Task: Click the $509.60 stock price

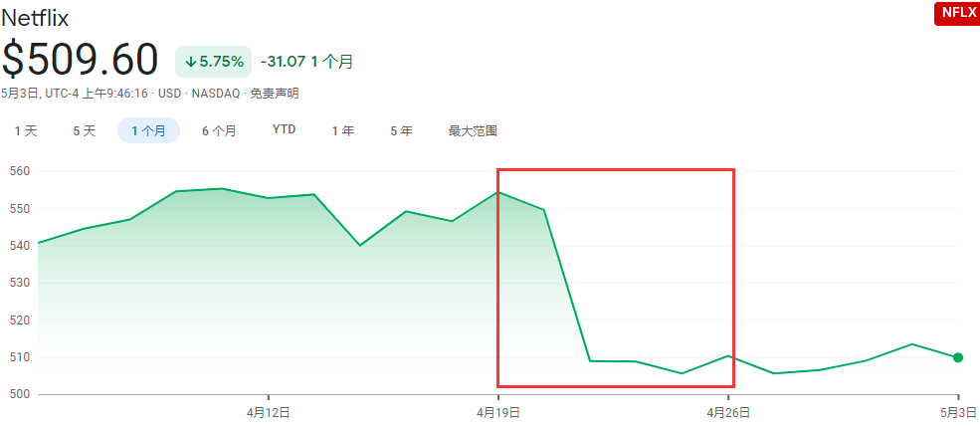Action: coord(81,60)
